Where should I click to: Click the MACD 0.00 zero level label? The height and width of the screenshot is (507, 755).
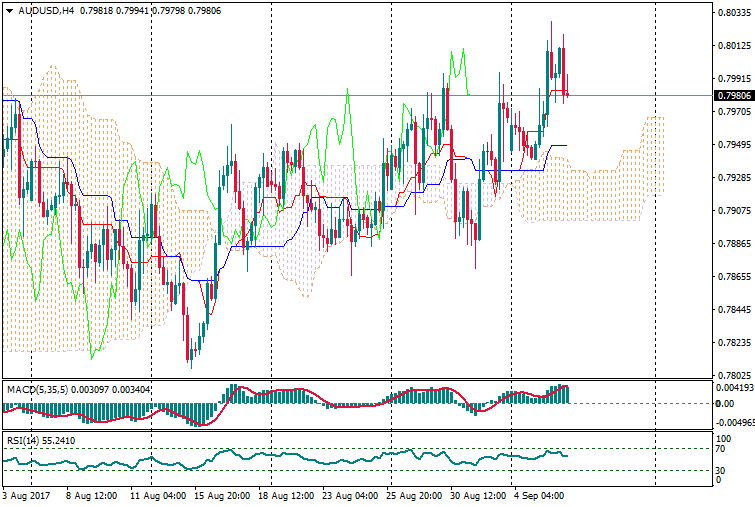pos(723,403)
